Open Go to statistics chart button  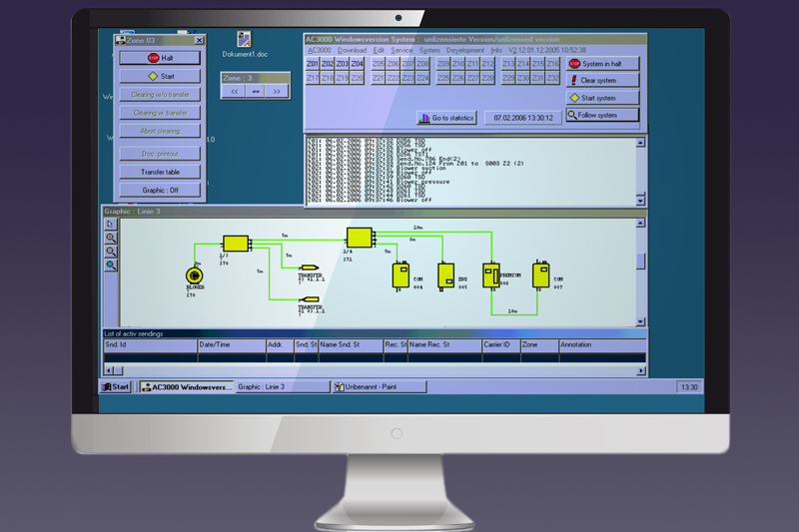(446, 118)
